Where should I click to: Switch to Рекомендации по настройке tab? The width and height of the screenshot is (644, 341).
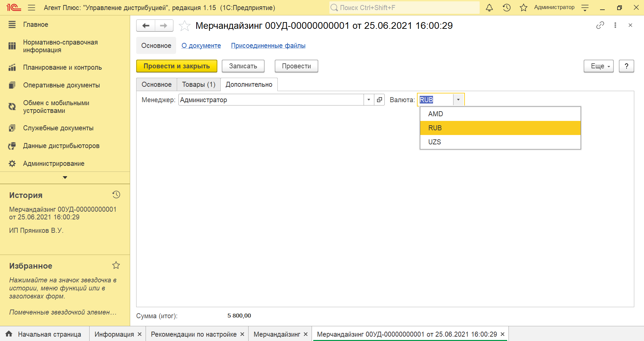pos(194,334)
